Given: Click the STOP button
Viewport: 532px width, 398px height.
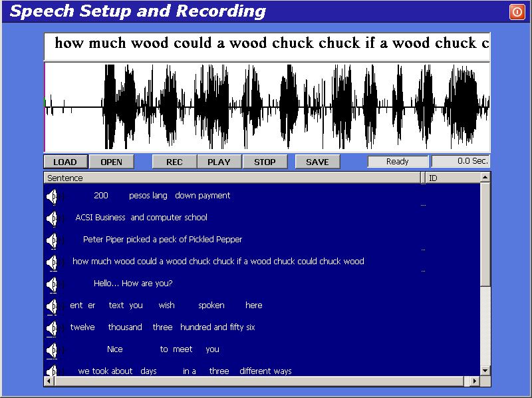Looking at the screenshot, I should pos(265,162).
